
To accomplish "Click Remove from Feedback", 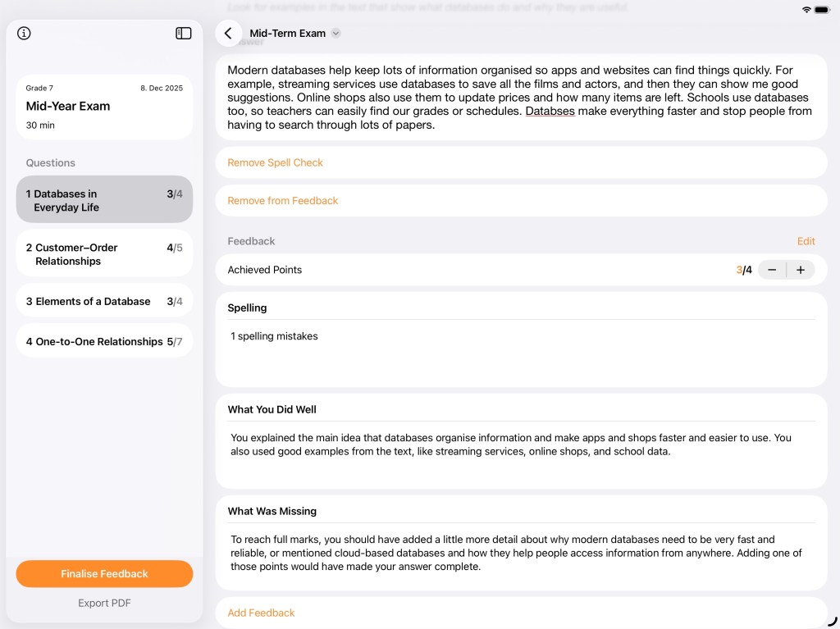I will coord(283,201).
